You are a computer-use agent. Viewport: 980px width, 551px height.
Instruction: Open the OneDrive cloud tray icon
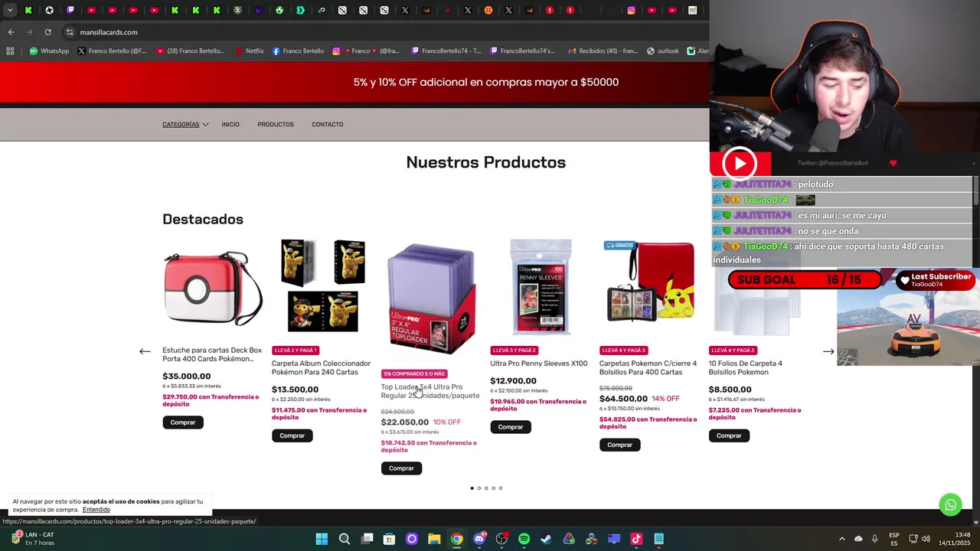pos(858,539)
